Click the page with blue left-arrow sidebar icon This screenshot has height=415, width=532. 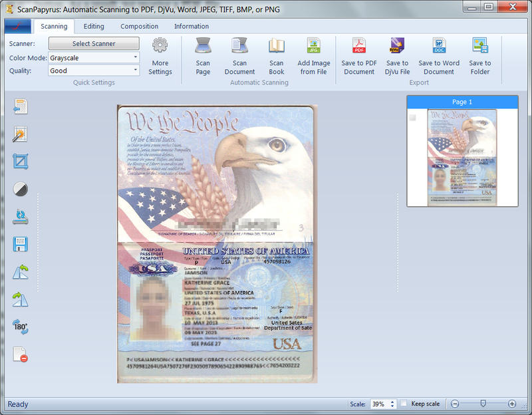point(21,106)
